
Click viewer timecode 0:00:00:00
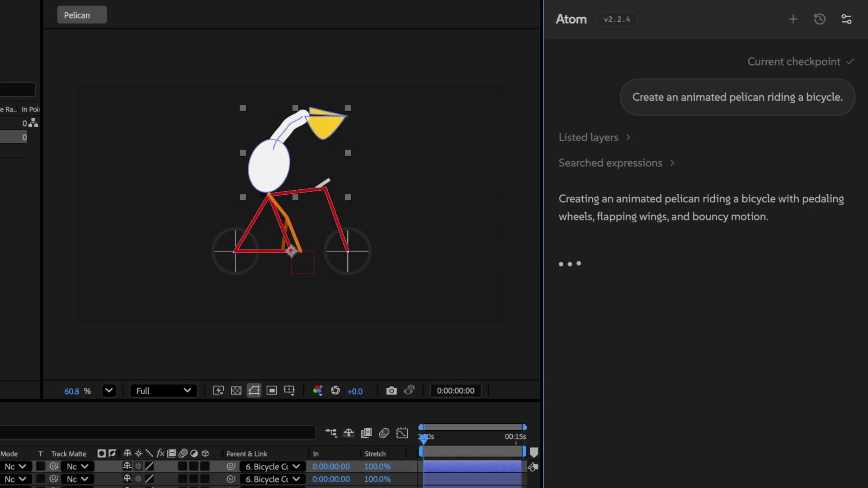tap(456, 391)
